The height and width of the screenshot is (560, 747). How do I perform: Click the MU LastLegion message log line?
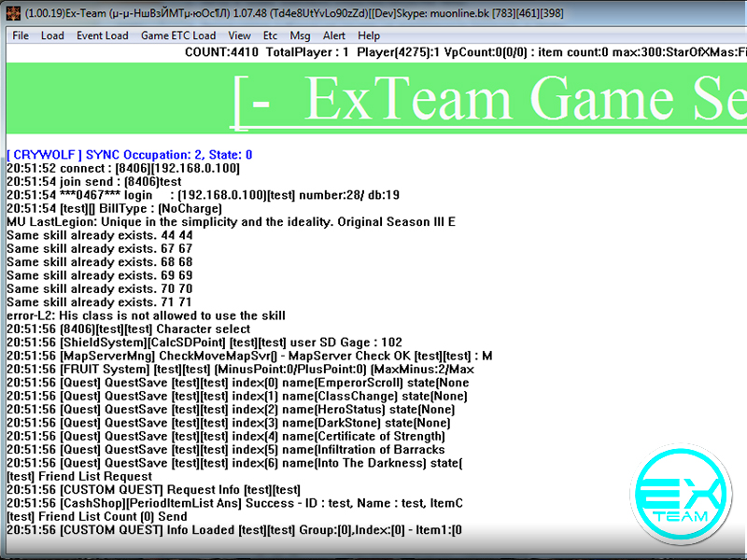pos(231,221)
